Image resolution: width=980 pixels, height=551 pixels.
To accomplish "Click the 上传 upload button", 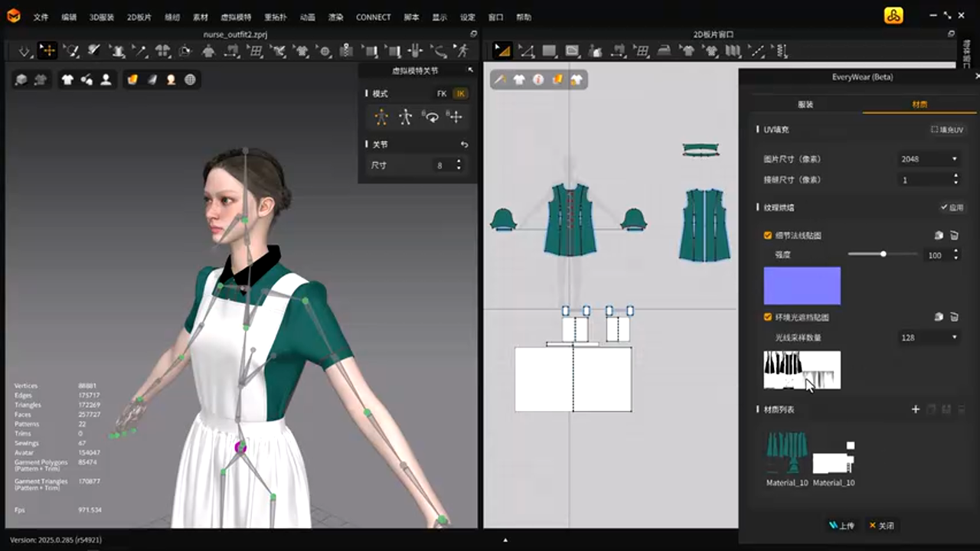I will [841, 526].
